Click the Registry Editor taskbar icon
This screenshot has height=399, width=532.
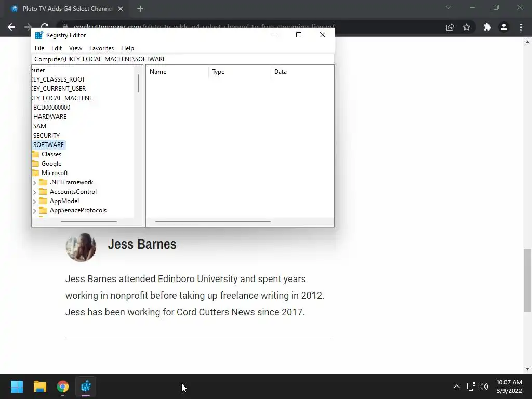coord(86,387)
